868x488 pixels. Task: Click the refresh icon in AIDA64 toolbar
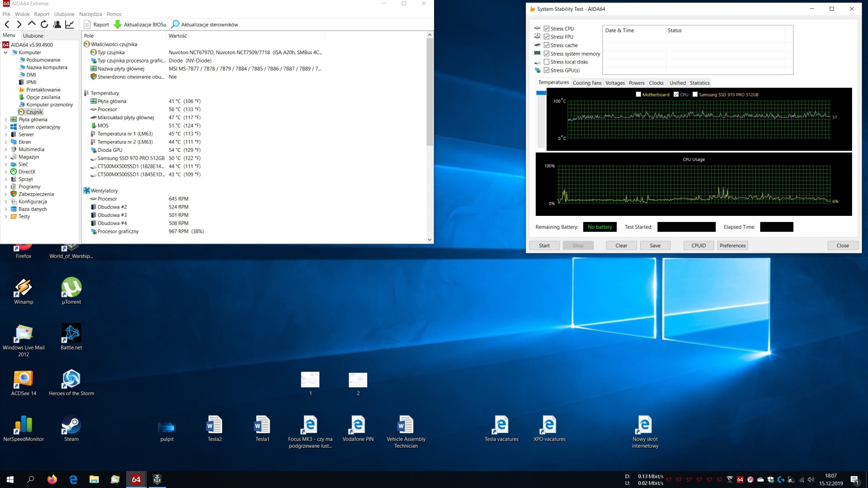[44, 24]
